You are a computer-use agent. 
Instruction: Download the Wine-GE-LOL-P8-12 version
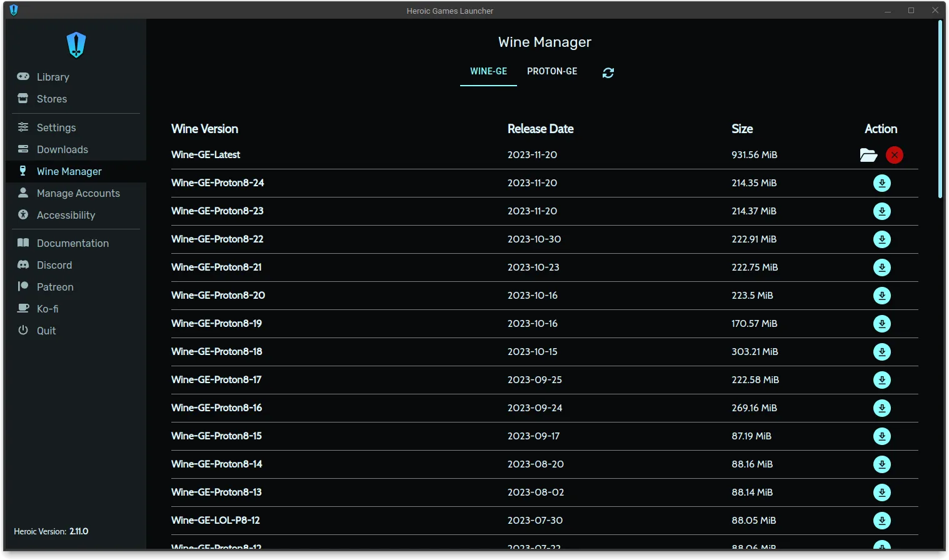pos(881,521)
